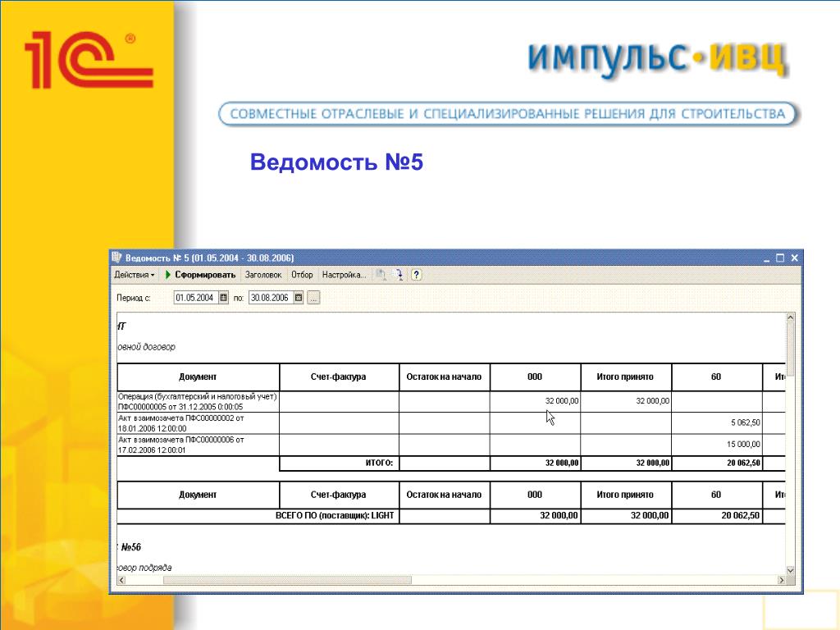This screenshot has width=840, height=630.
Task: Click the ИТОГО: label cell
Action: (x=339, y=463)
